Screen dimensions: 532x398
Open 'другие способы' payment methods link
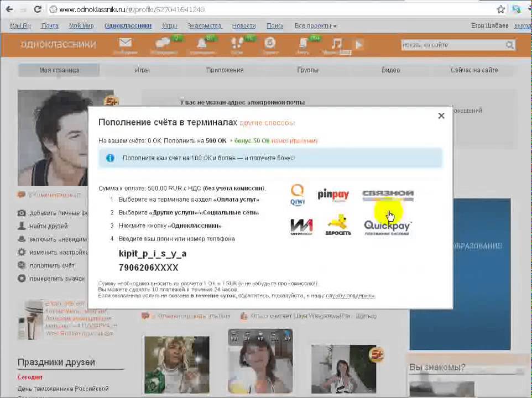click(x=267, y=123)
